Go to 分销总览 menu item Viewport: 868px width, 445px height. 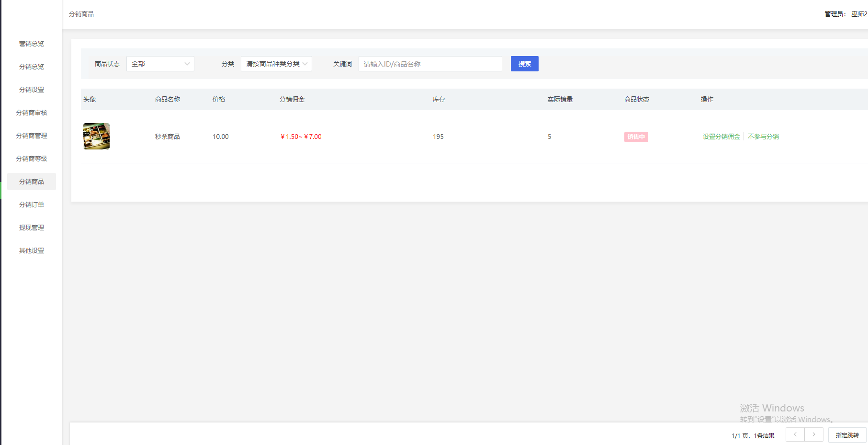(32, 67)
